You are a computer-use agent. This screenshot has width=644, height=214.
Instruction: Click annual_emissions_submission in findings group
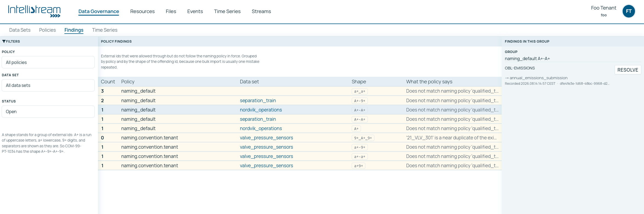538,78
